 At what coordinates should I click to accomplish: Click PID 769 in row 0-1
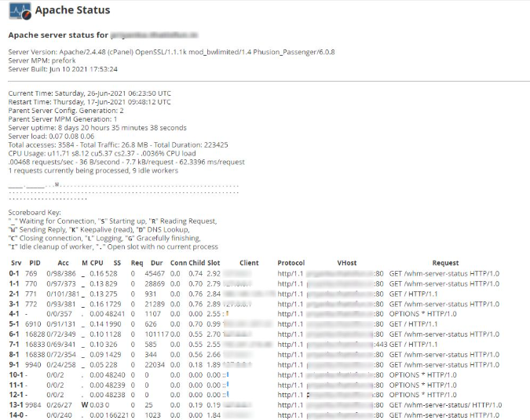(31, 274)
